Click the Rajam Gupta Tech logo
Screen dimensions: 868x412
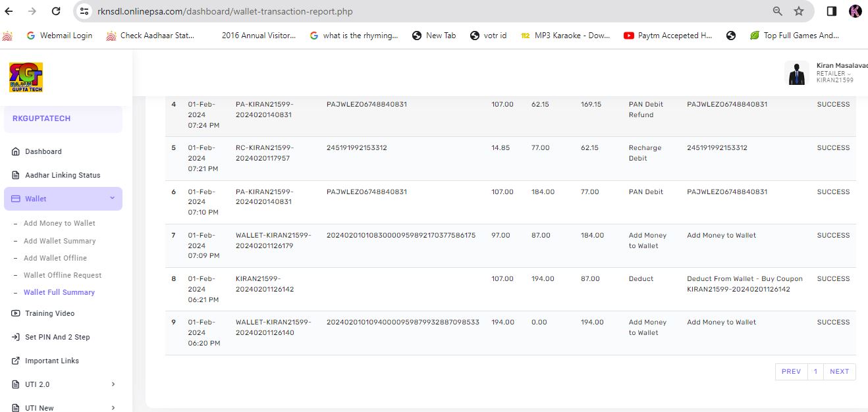[x=26, y=77]
